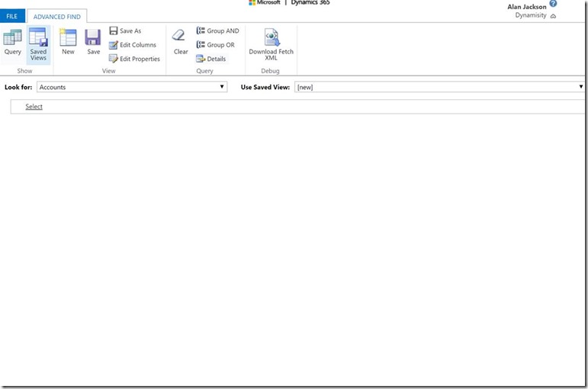
Task: Apply Group AND to query rows
Action: point(217,31)
